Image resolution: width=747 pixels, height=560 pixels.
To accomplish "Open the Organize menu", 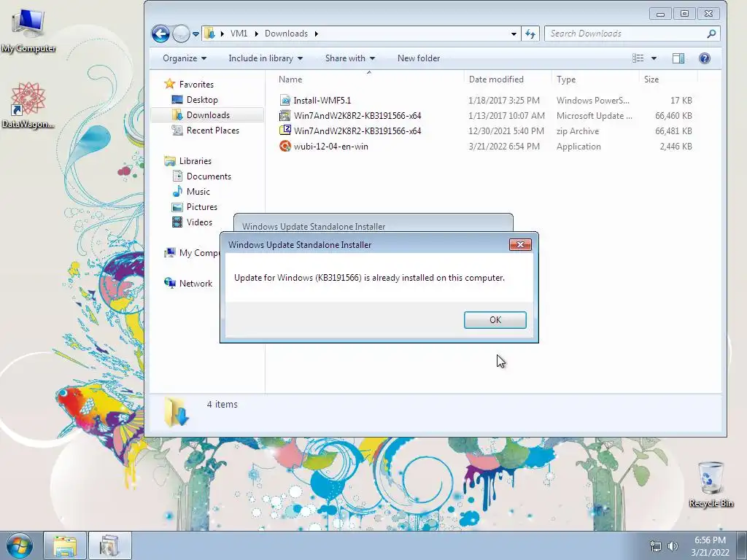I will click(x=185, y=58).
